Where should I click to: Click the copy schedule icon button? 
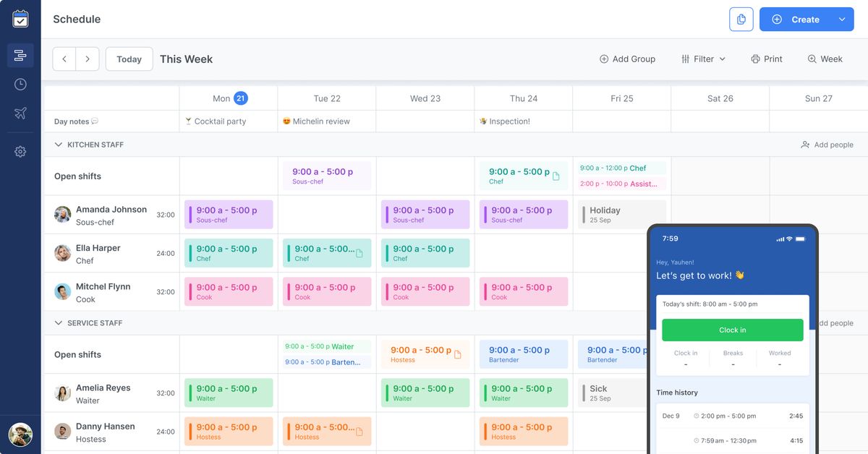741,20
